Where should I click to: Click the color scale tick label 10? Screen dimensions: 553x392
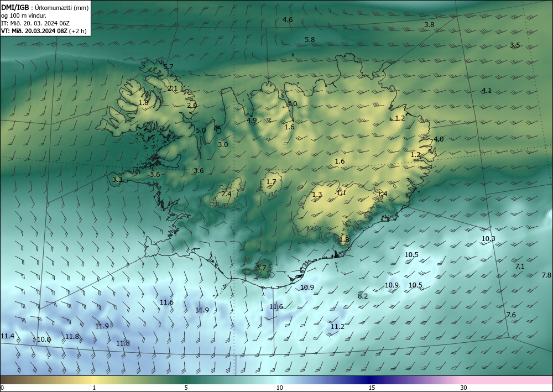point(280,388)
